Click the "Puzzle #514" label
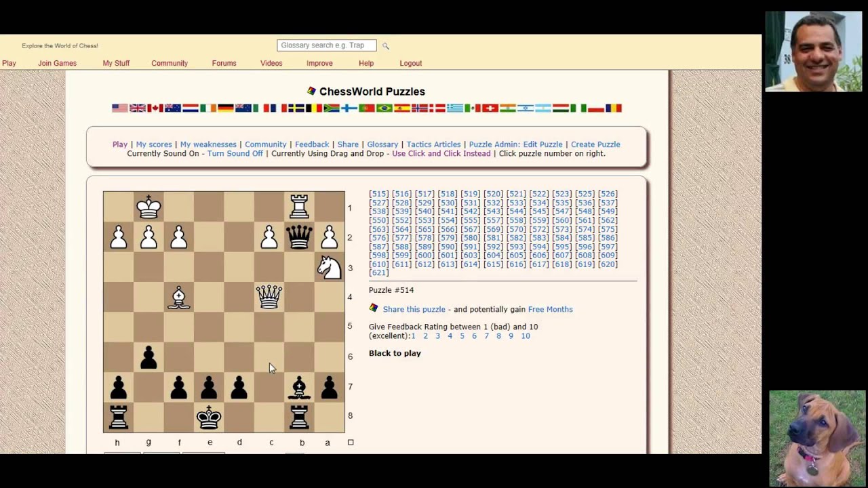 [391, 290]
